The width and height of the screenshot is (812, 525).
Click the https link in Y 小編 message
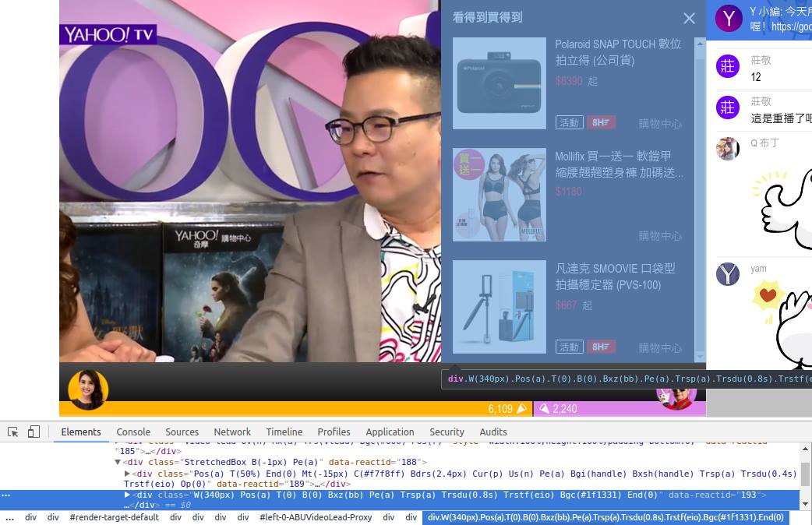pyautogui.click(x=791, y=26)
